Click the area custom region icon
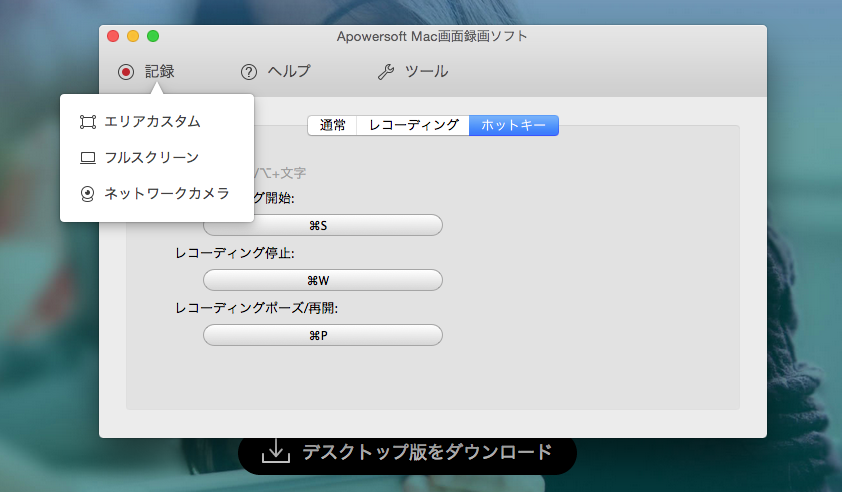The height and width of the screenshot is (492, 842). 88,122
